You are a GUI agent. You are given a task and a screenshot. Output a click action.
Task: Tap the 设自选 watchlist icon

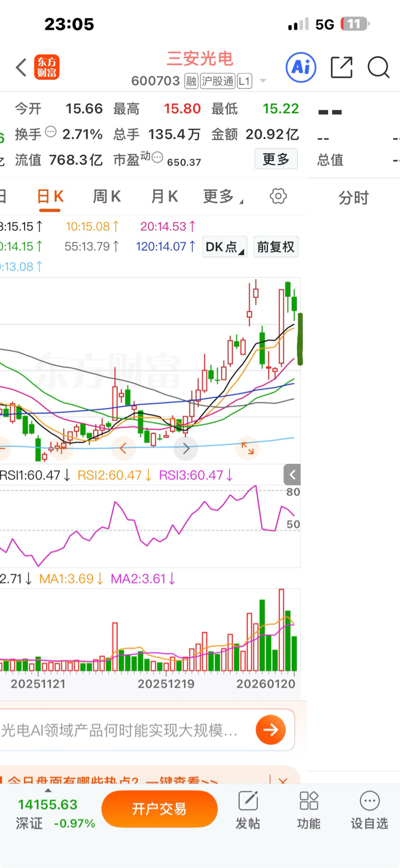point(369,810)
